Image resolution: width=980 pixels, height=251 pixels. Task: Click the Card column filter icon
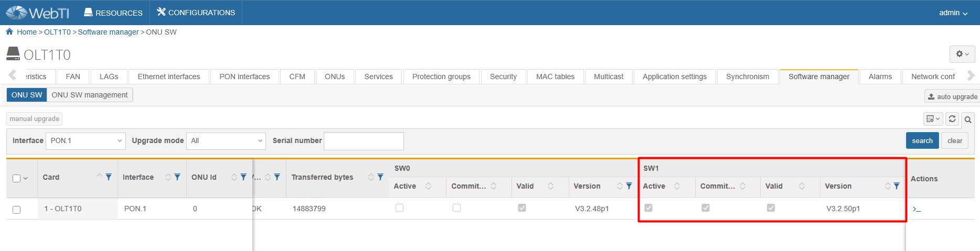pyautogui.click(x=109, y=177)
